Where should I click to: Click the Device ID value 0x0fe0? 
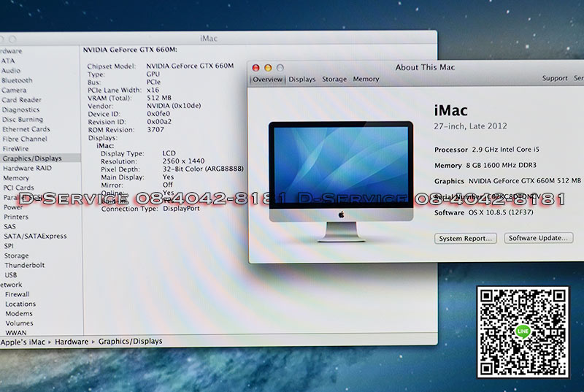point(158,114)
